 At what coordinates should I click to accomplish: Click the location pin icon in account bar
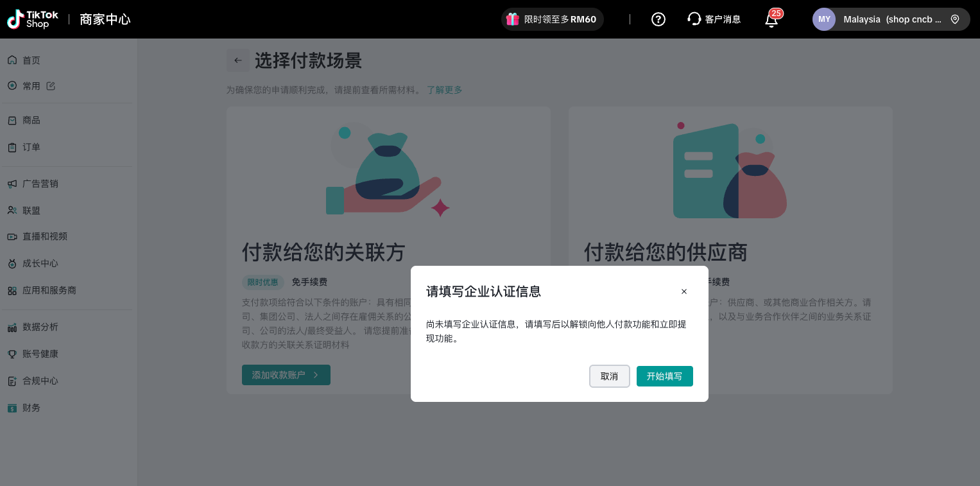[955, 19]
